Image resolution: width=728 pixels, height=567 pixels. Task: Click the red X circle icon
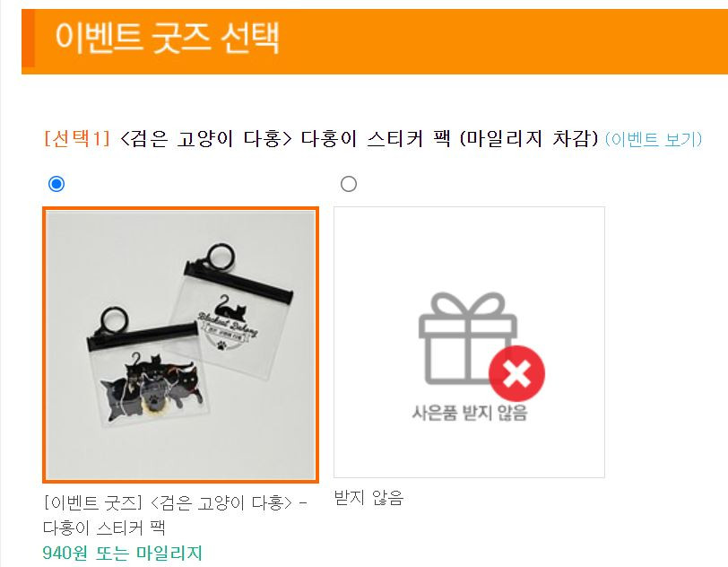516,373
